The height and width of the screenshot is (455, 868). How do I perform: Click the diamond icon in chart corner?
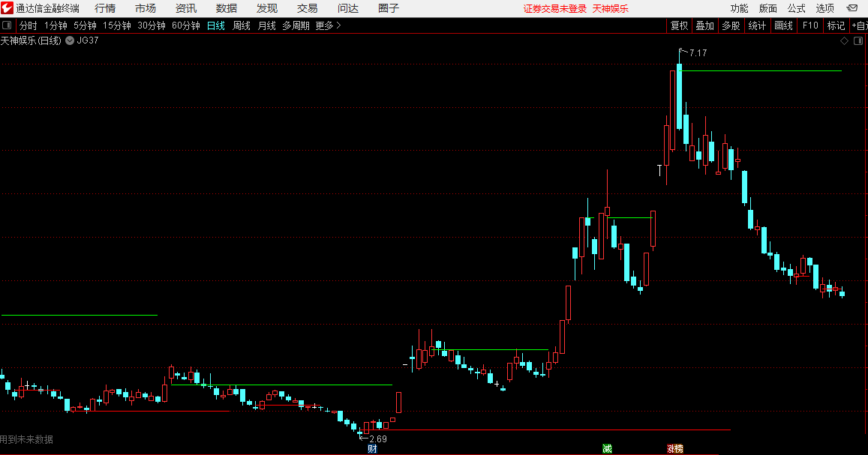(x=844, y=41)
